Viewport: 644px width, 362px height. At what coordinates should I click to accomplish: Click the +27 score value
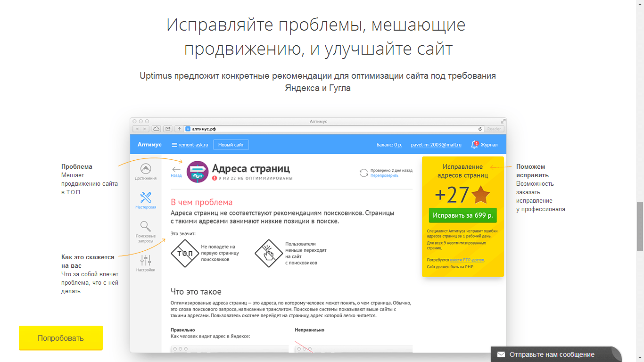(x=452, y=195)
